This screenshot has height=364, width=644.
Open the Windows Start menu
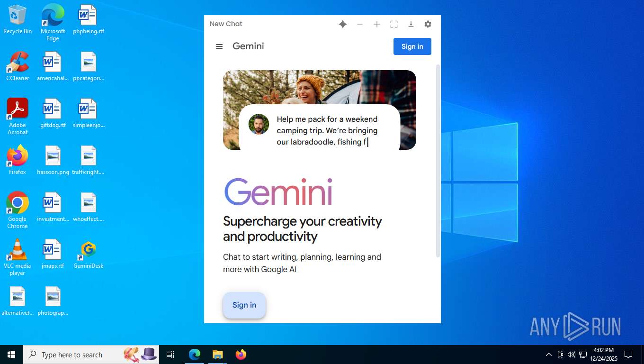coord(11,355)
